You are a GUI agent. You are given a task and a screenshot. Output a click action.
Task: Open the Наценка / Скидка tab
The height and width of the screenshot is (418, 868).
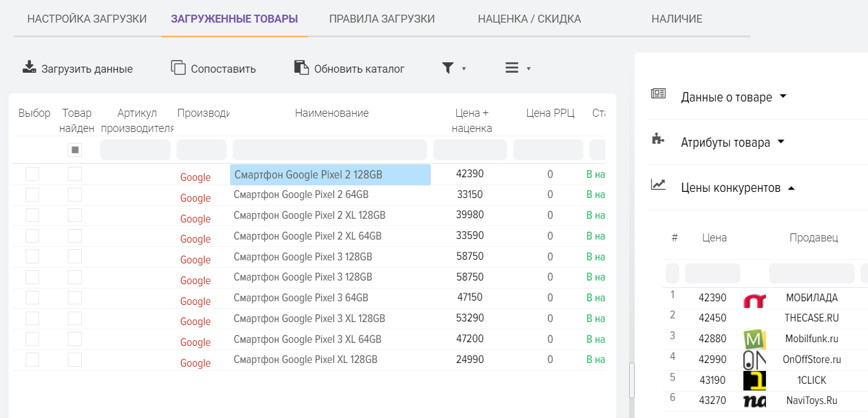(x=529, y=19)
